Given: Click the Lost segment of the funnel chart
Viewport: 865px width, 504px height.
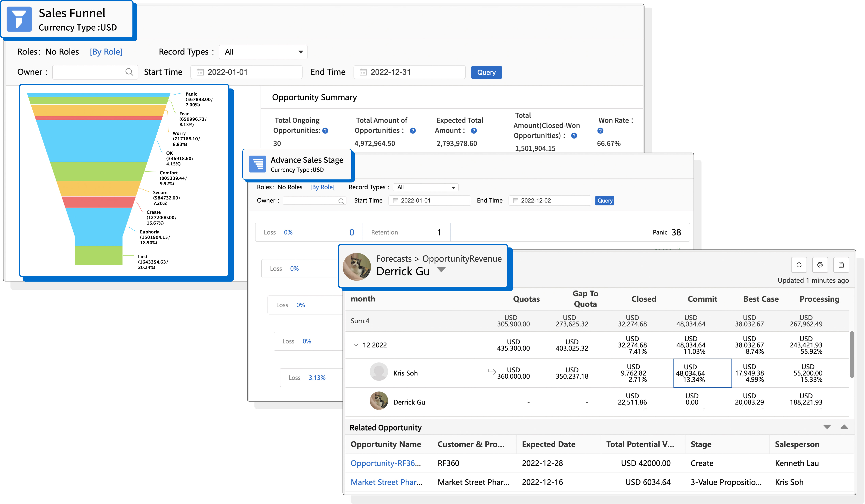Looking at the screenshot, I should coord(99,256).
